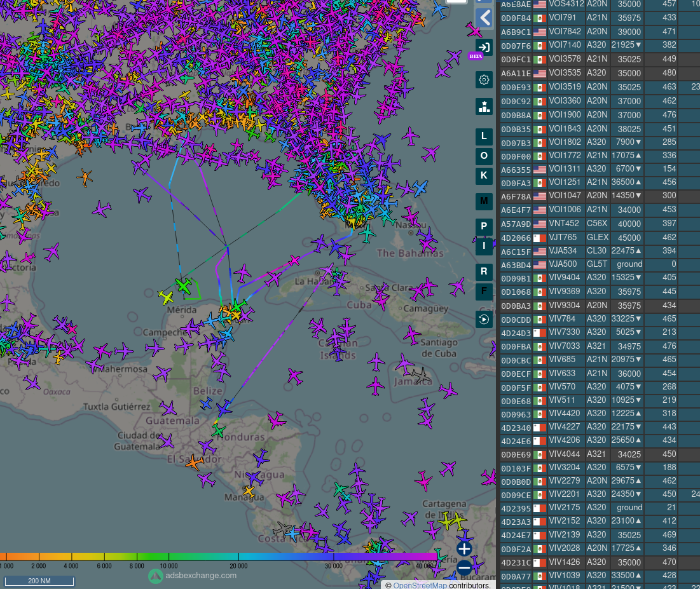Select the VOI1006 callsign
This screenshot has height=589, width=700.
[565, 210]
